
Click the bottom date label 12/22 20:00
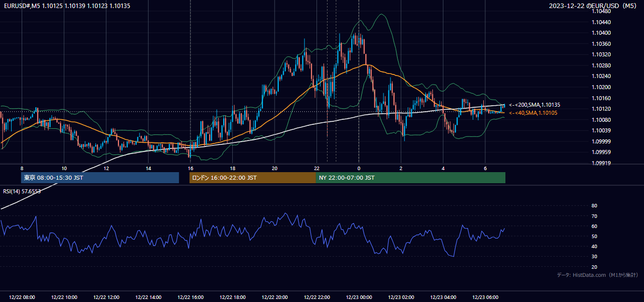click(275, 297)
